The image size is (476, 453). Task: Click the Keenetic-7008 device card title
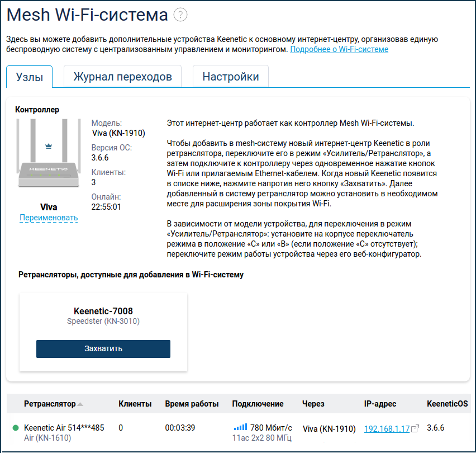pyautogui.click(x=103, y=311)
